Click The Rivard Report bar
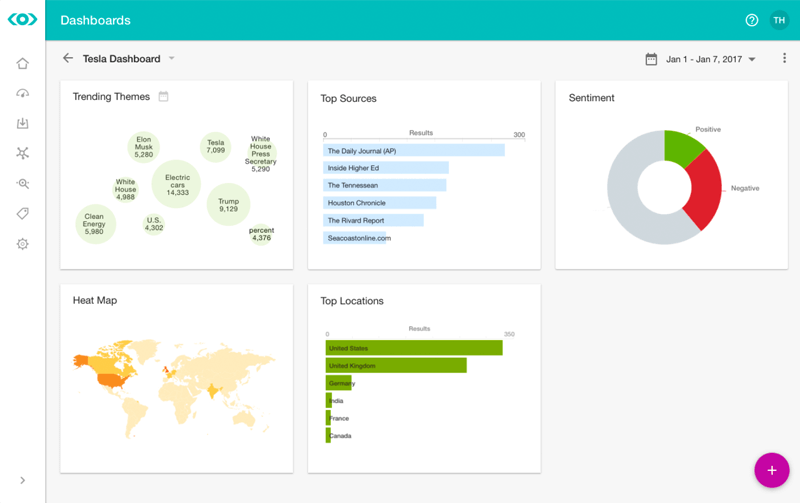The width and height of the screenshot is (800, 503). pyautogui.click(x=373, y=220)
